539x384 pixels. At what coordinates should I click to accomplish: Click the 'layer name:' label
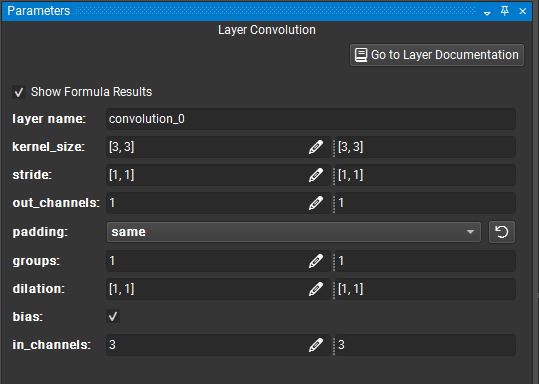(49, 119)
